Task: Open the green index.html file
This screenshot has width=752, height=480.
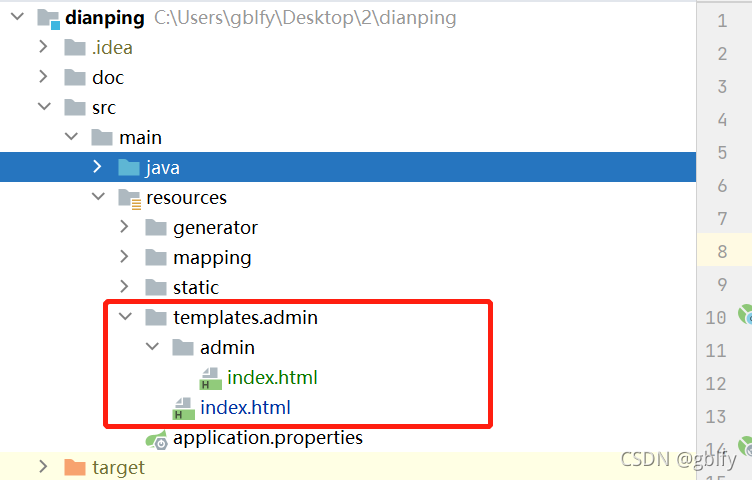Action: click(x=272, y=377)
